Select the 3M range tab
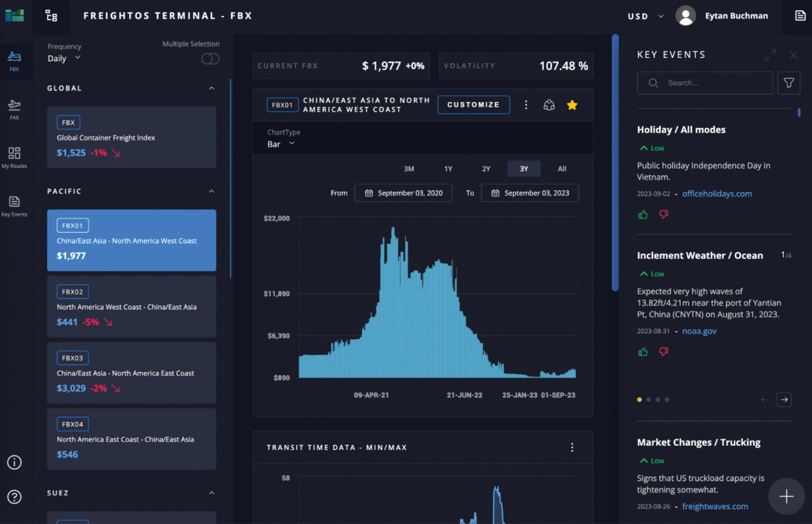 pyautogui.click(x=409, y=169)
